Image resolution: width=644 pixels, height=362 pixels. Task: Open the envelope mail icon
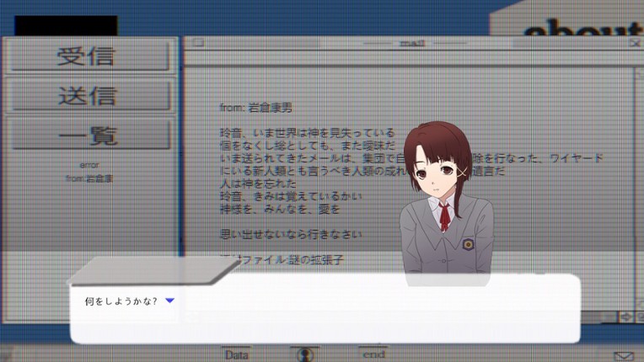(624, 355)
